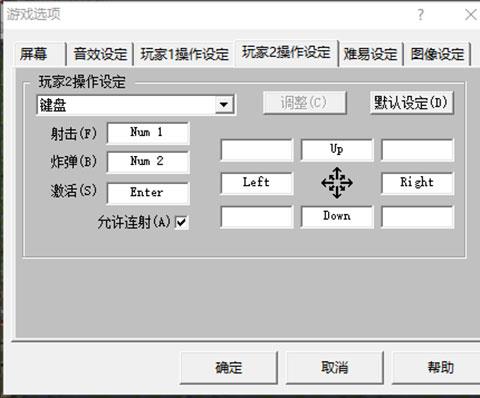Click the 调整(C) button
Screen dimensions: 480x398
304,103
